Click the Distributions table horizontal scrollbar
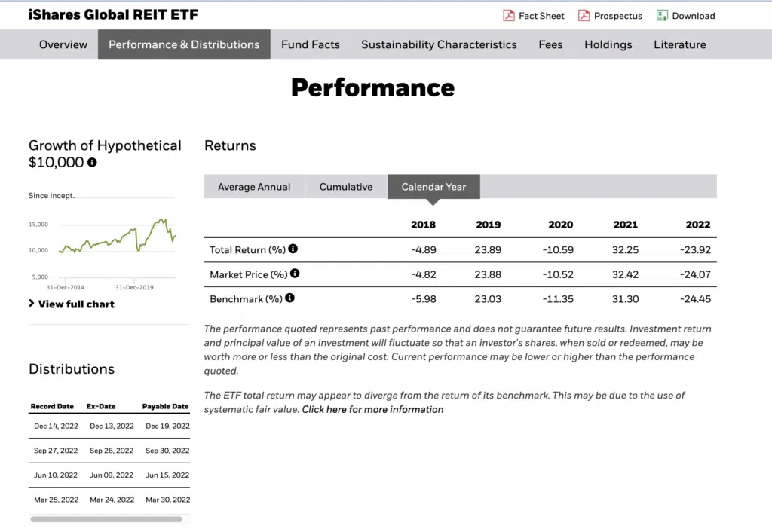The image size is (772, 532). [106, 519]
